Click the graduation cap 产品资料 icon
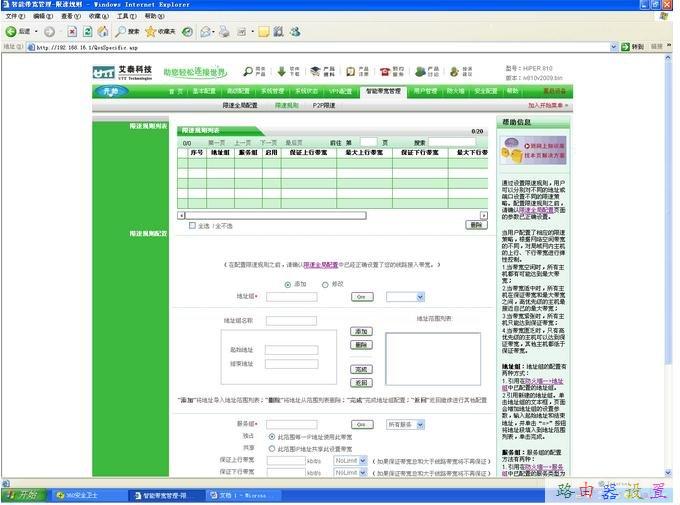This screenshot has width=680, height=505. [x=316, y=71]
